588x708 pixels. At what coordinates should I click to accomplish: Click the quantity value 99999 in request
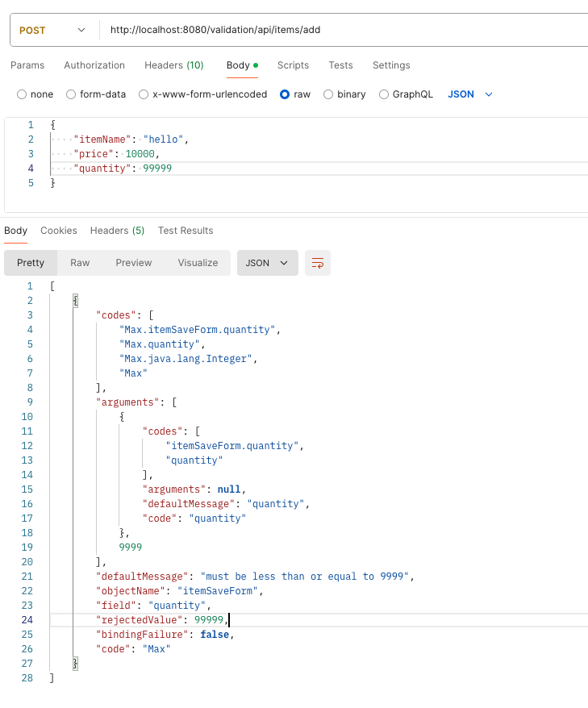coord(157,169)
